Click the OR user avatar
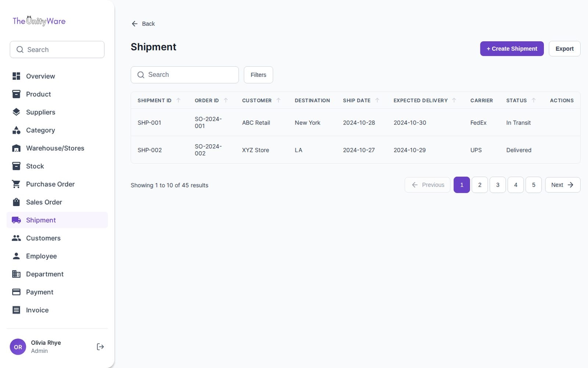This screenshot has width=588, height=368. pos(18,347)
